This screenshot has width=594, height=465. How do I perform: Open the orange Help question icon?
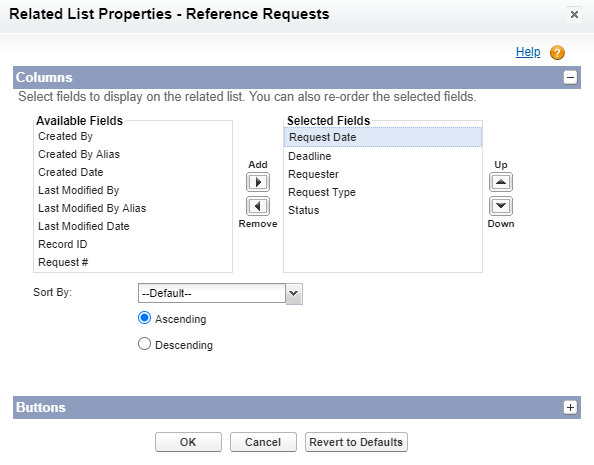[557, 53]
